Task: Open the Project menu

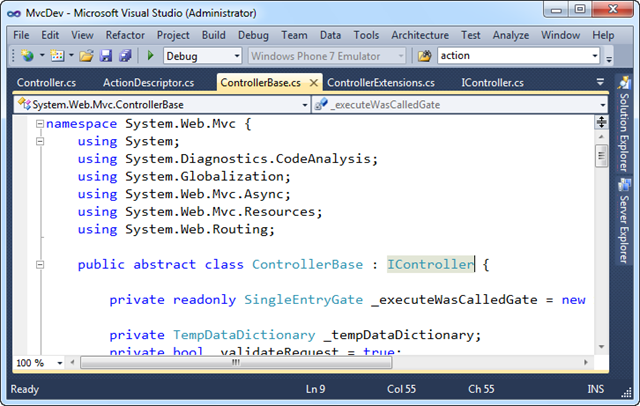Action: (x=173, y=35)
